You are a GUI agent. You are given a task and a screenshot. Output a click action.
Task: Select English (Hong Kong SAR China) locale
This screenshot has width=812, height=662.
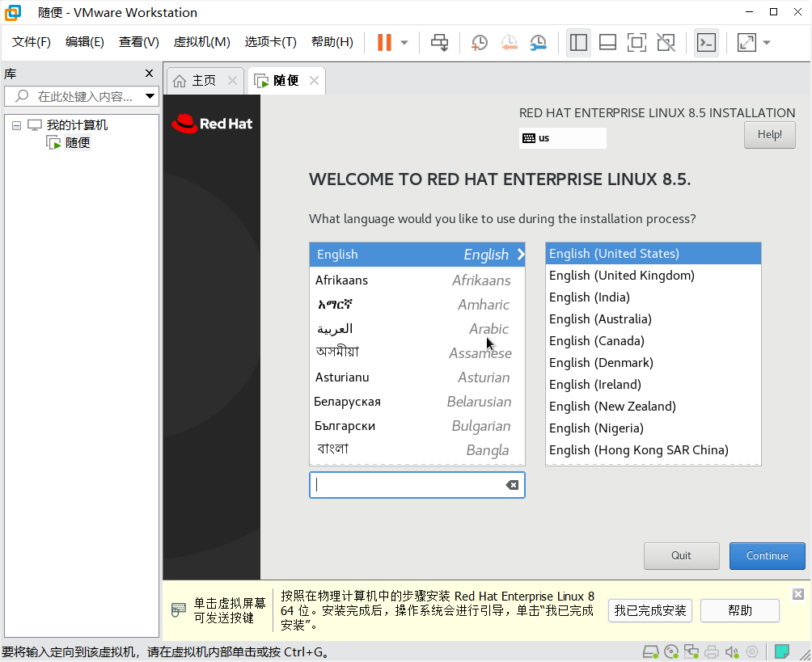click(x=653, y=449)
